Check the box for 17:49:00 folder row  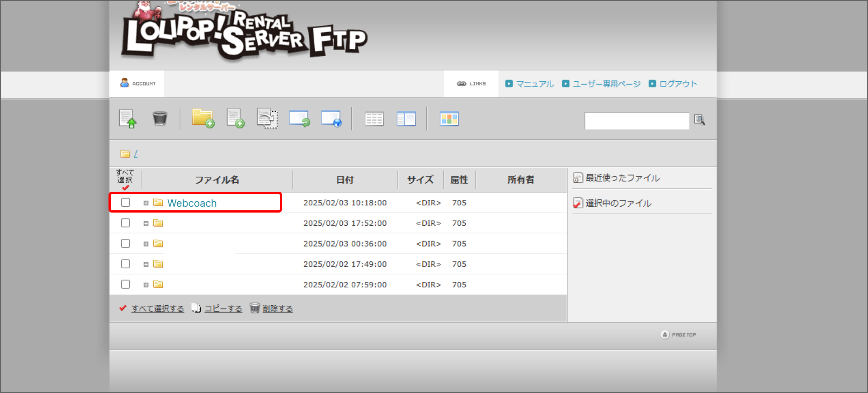126,264
